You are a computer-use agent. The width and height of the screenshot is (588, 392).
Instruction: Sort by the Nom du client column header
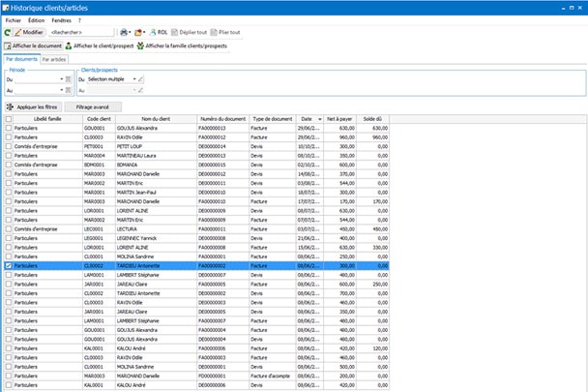click(156, 119)
